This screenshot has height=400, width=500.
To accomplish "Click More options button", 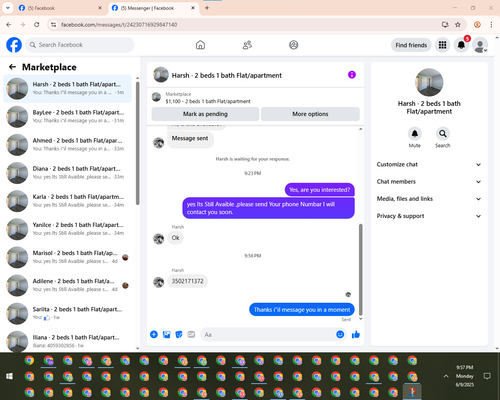I will tap(310, 114).
